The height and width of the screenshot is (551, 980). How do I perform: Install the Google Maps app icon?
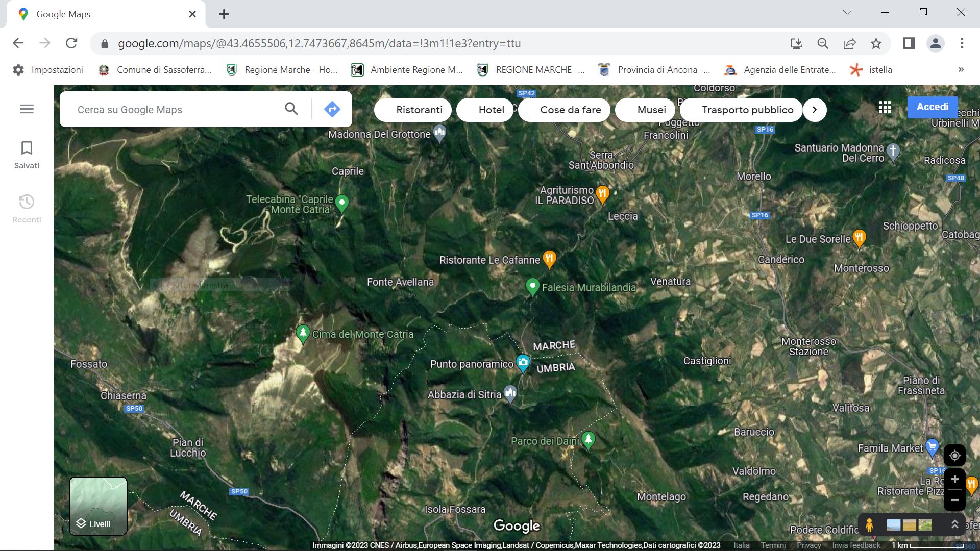click(x=796, y=43)
